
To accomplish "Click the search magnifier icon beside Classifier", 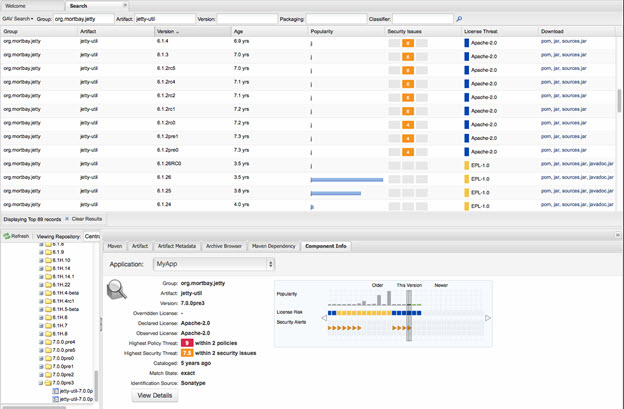I will point(459,19).
